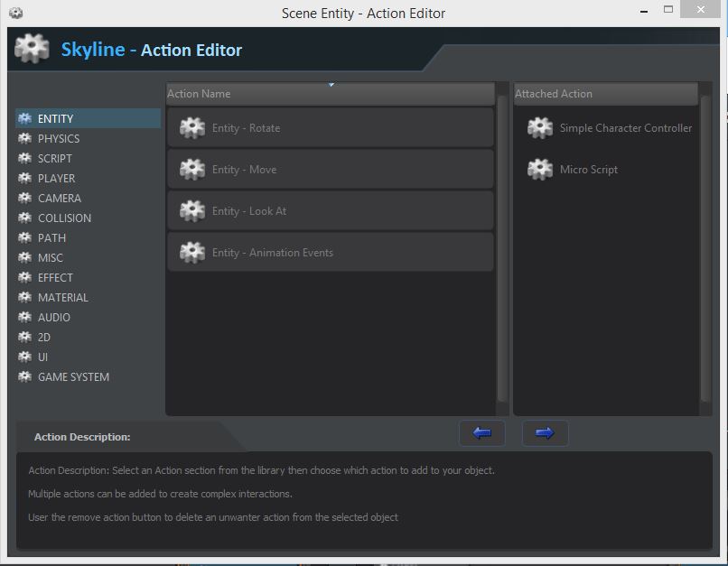Screen dimensions: 728x566
Task: Open the SCRIPT action category
Action: [55, 159]
